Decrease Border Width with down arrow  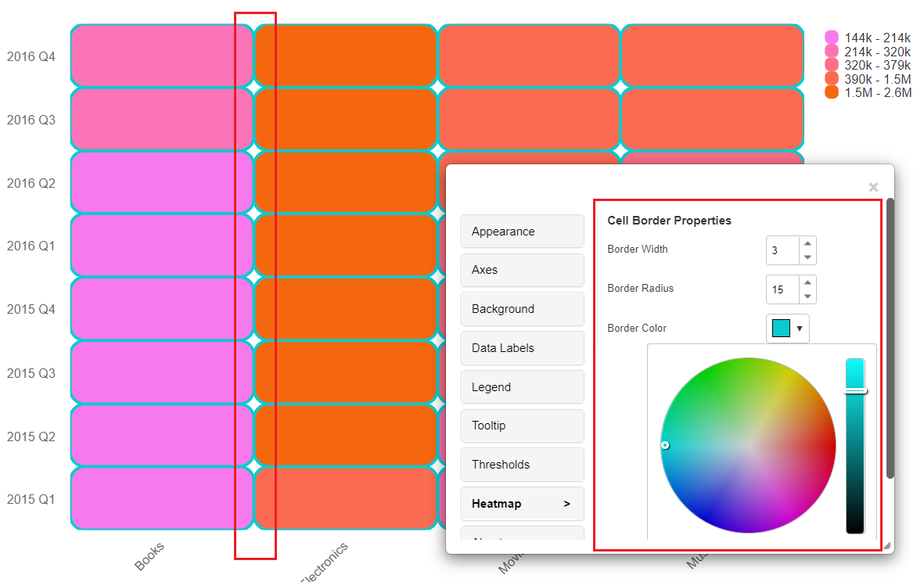coord(807,257)
